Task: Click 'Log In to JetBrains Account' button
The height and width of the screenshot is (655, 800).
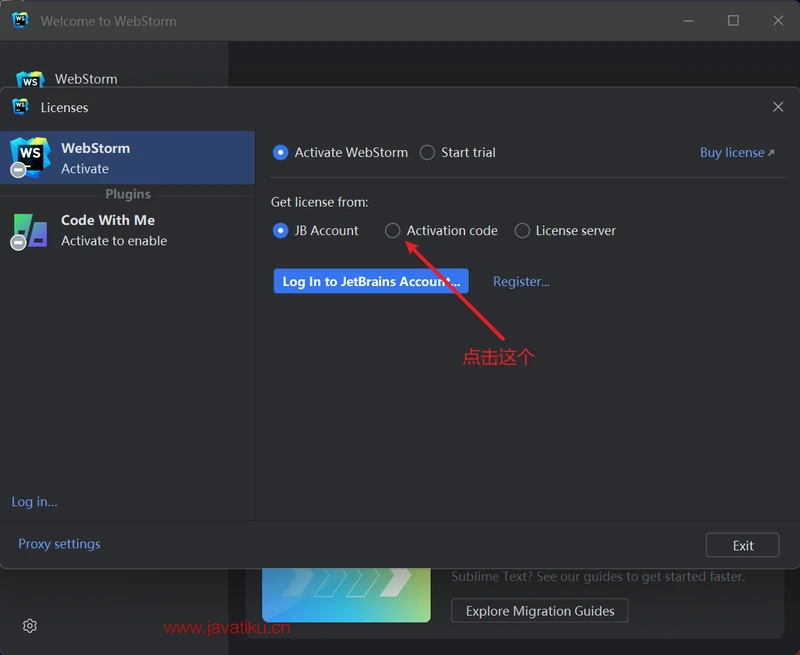Action: pos(370,281)
